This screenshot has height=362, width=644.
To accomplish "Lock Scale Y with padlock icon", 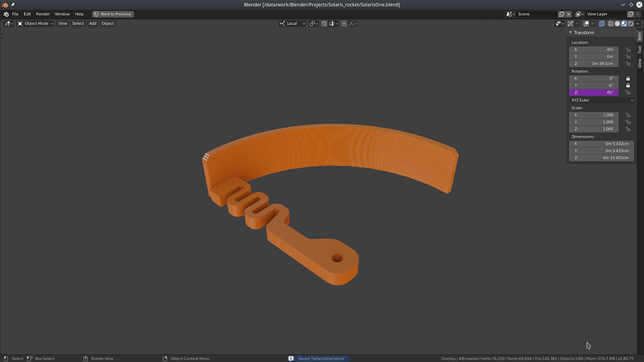I will click(x=628, y=122).
